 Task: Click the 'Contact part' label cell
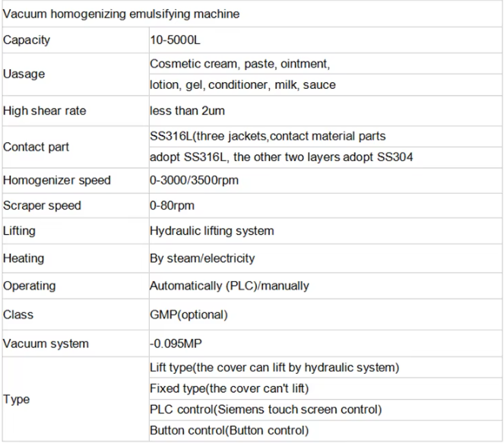[x=35, y=147]
